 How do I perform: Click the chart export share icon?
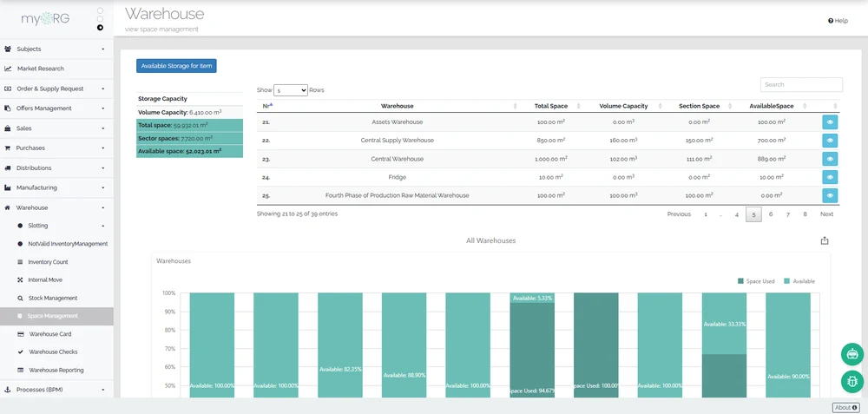click(825, 240)
